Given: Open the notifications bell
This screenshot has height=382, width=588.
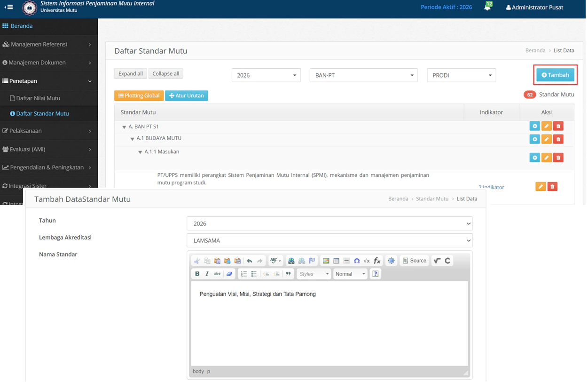Looking at the screenshot, I should click(487, 7).
